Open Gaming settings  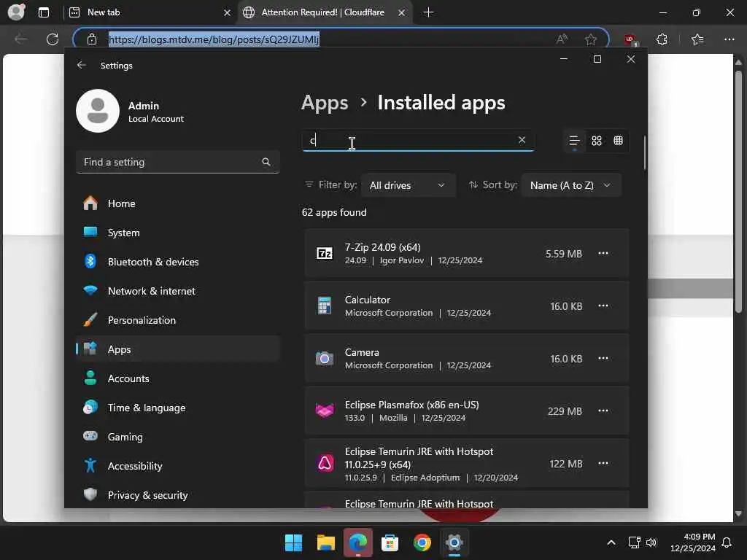[x=177, y=437]
